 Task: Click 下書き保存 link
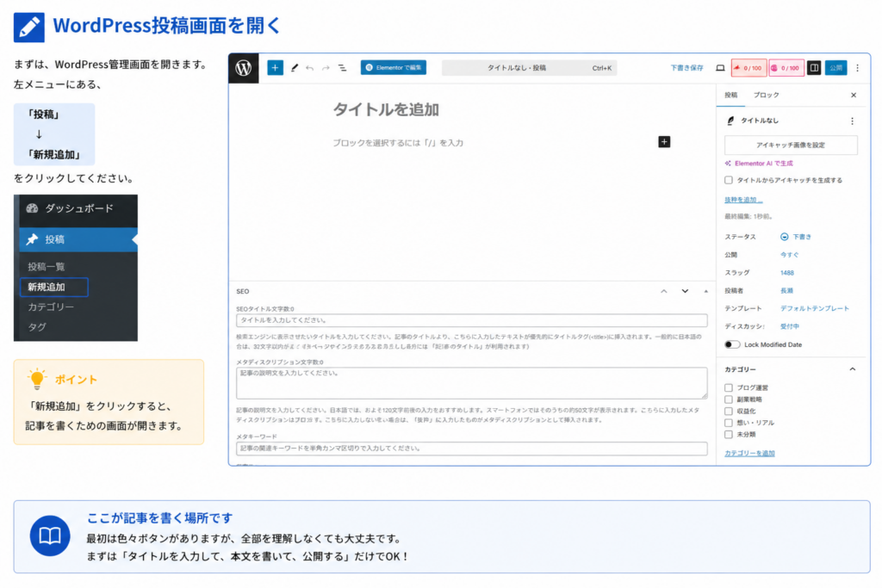point(686,68)
